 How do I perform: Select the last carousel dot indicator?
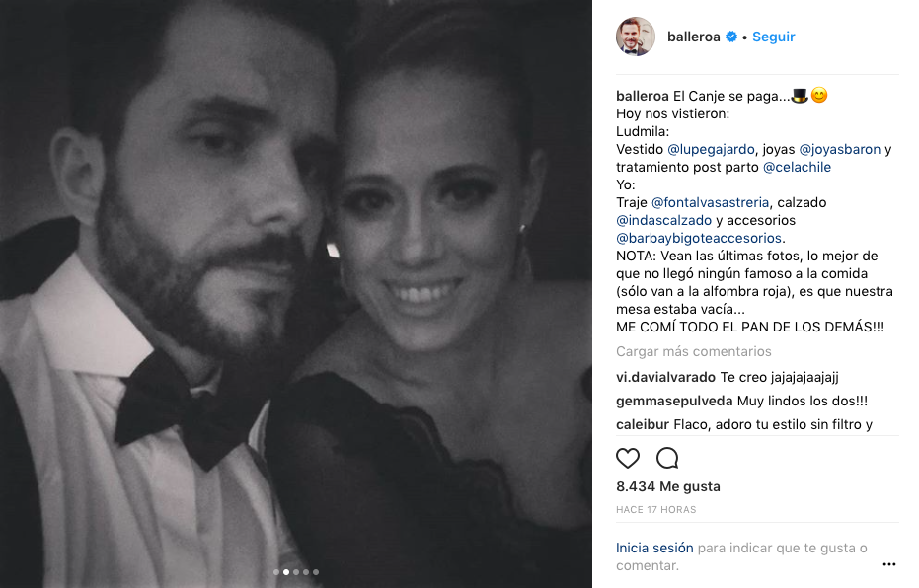(316, 572)
